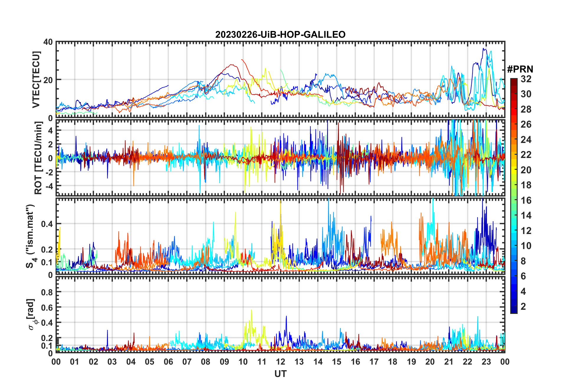561x392 pixels.
Task: Click the x-axis tick label 12
Action: [x=280, y=362]
